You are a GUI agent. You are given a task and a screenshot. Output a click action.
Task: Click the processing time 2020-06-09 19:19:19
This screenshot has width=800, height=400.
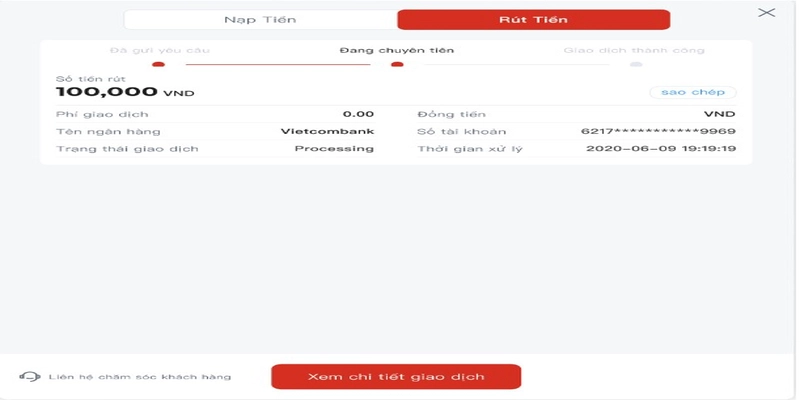click(661, 148)
